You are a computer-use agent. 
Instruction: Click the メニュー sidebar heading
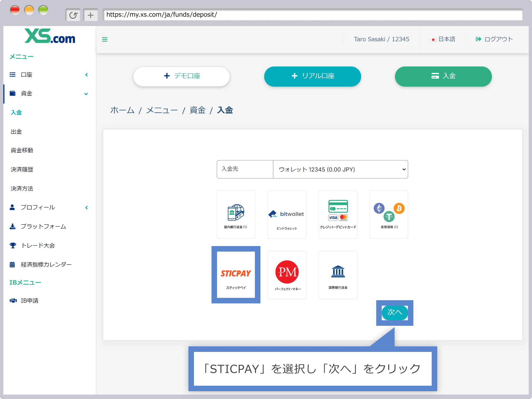[22, 57]
